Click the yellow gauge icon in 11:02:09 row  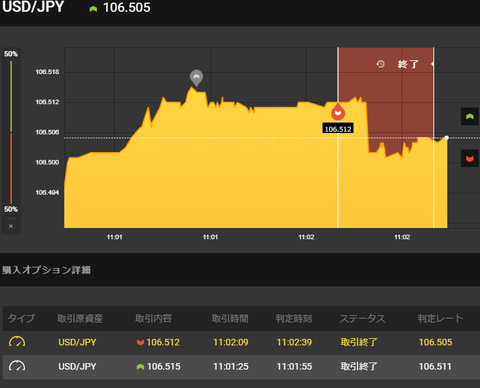[17, 342]
